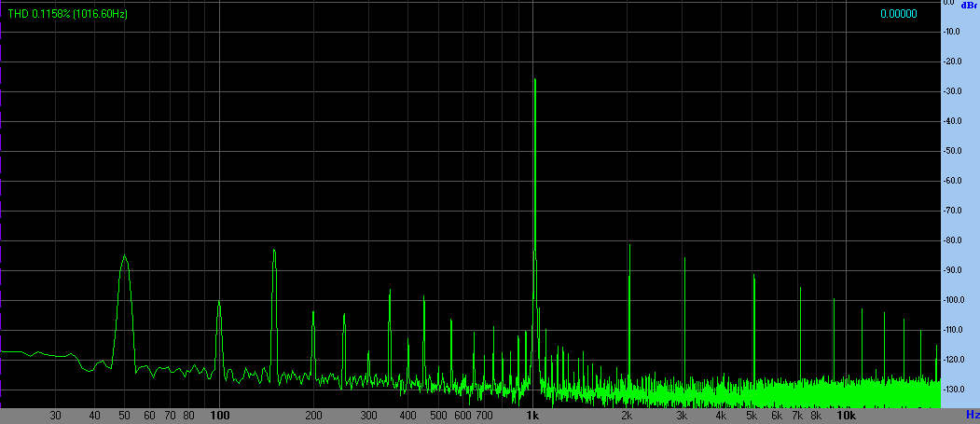
Task: Click the cyan 0.00000 value readout
Action: coord(899,14)
